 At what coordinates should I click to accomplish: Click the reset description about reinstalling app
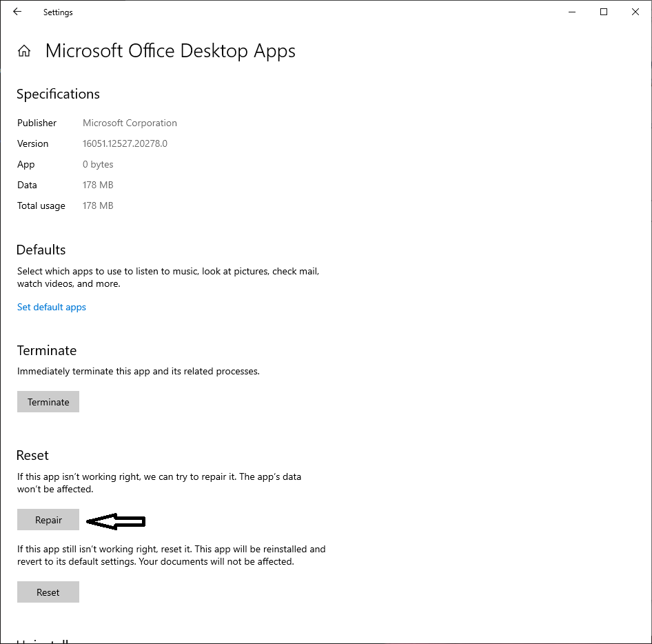172,555
